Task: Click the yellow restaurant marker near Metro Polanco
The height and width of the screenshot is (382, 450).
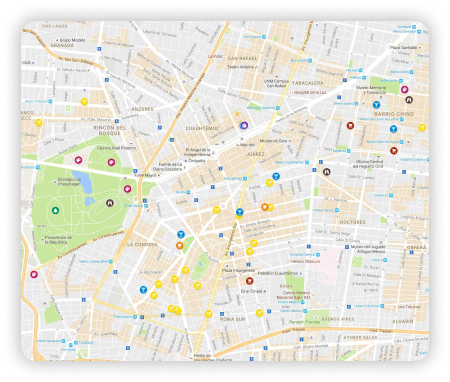Action: click(85, 102)
